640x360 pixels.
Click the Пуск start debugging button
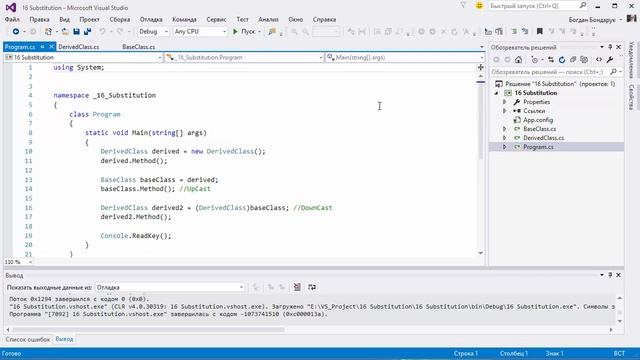pos(244,31)
